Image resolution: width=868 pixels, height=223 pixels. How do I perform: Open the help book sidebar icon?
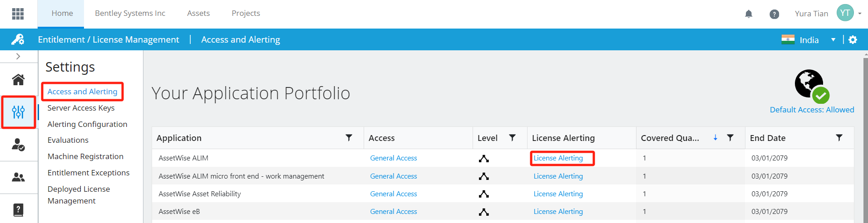click(18, 210)
